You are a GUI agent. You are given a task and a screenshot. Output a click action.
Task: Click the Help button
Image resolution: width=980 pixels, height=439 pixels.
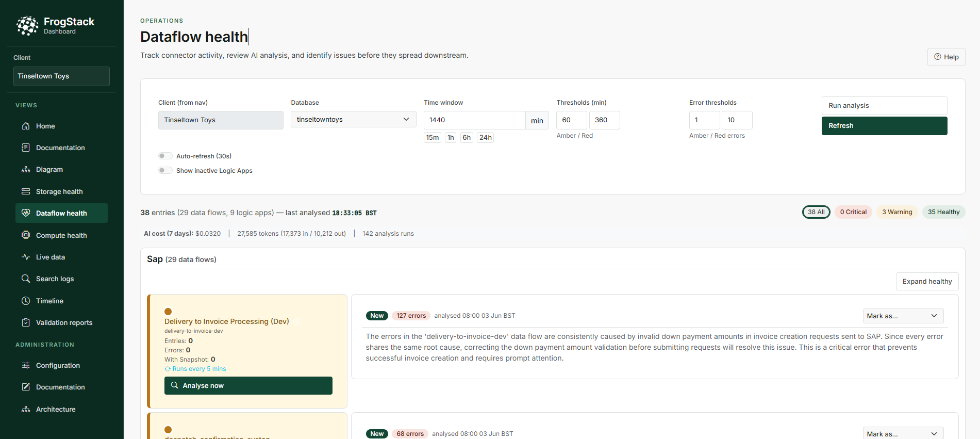click(x=946, y=57)
